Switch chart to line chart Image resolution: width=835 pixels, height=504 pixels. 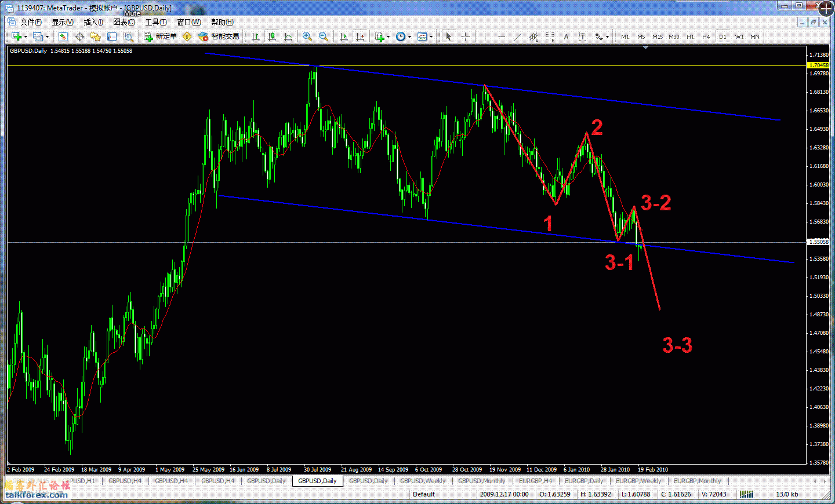pos(288,36)
